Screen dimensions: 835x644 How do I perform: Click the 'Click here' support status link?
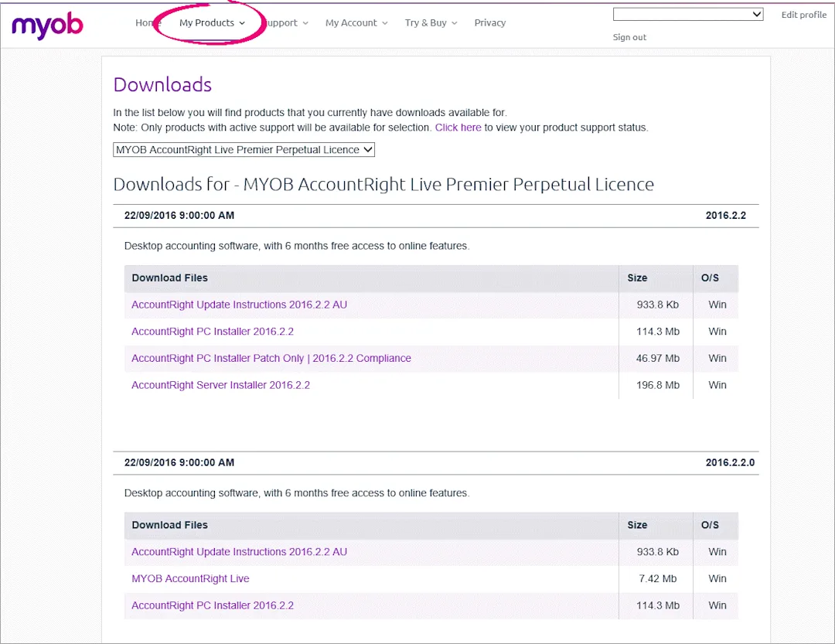[x=458, y=128]
